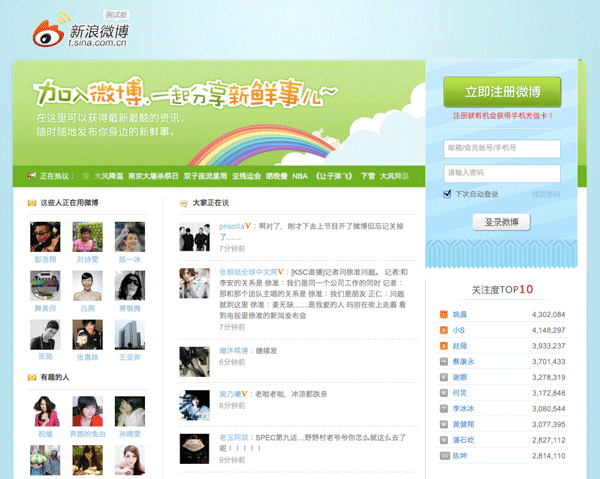Focus the 邮箱/会员帐号/手机号 input field
The image size is (600, 479).
point(502,148)
